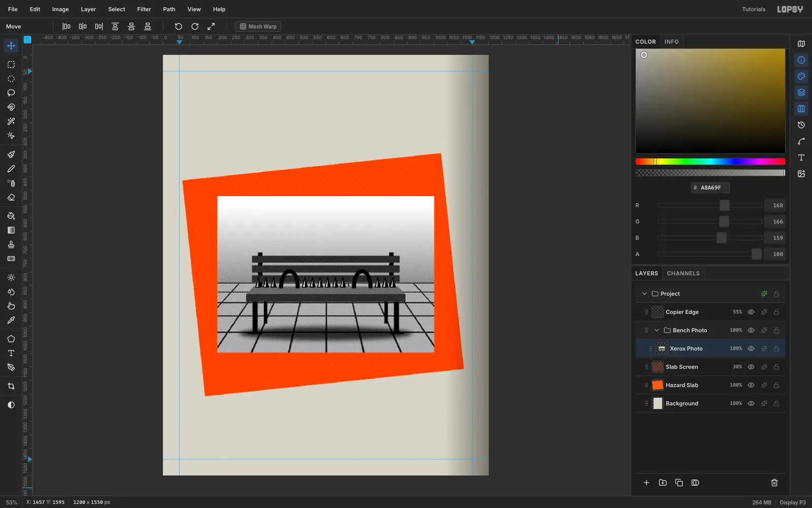Select the hand pan tool
812x508 pixels.
point(11,306)
